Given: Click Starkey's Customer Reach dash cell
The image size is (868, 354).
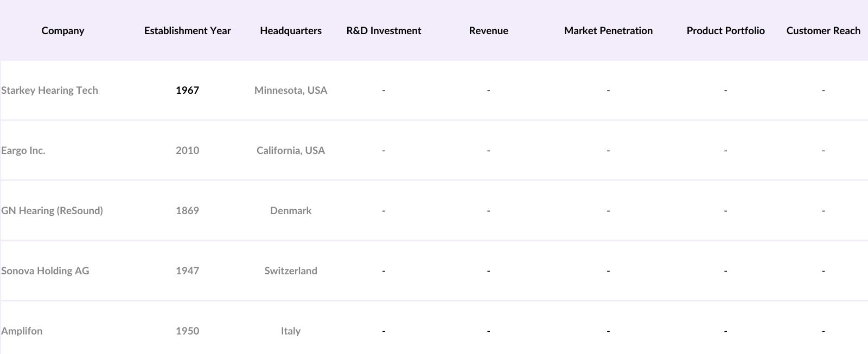Looking at the screenshot, I should tap(824, 90).
